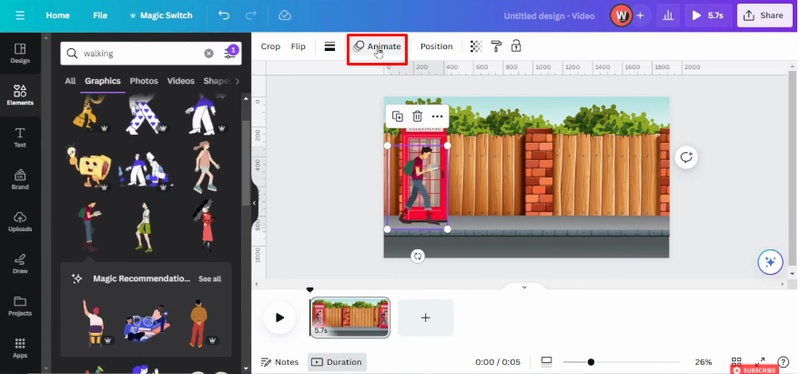Redo the last action
The image size is (800, 374).
[251, 15]
